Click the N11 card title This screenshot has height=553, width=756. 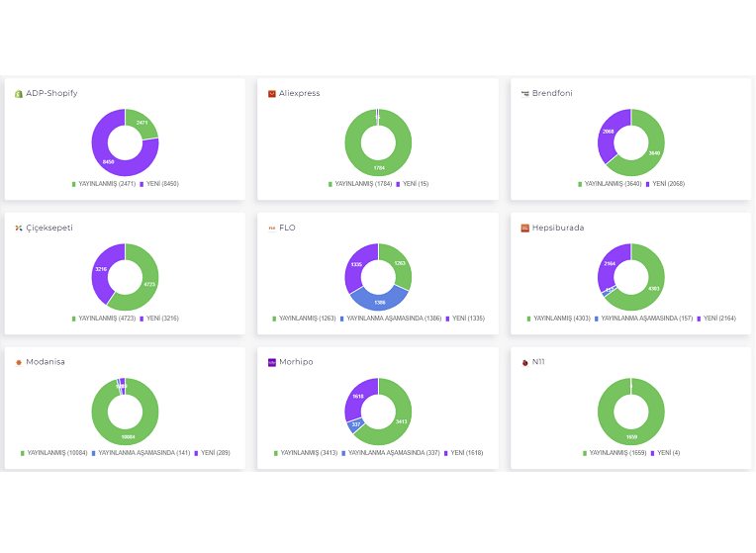pyautogui.click(x=538, y=362)
